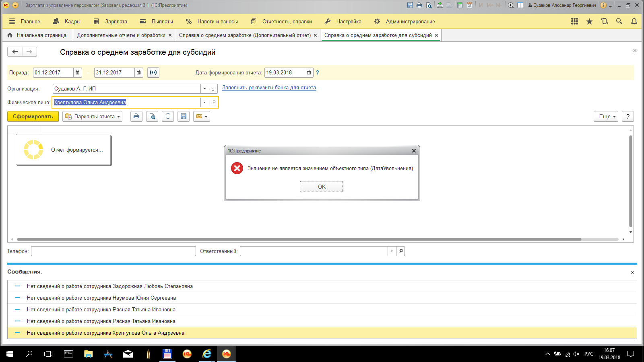The image size is (644, 362).
Task: Open the info 'i' icon in title bar
Action: 603,5
